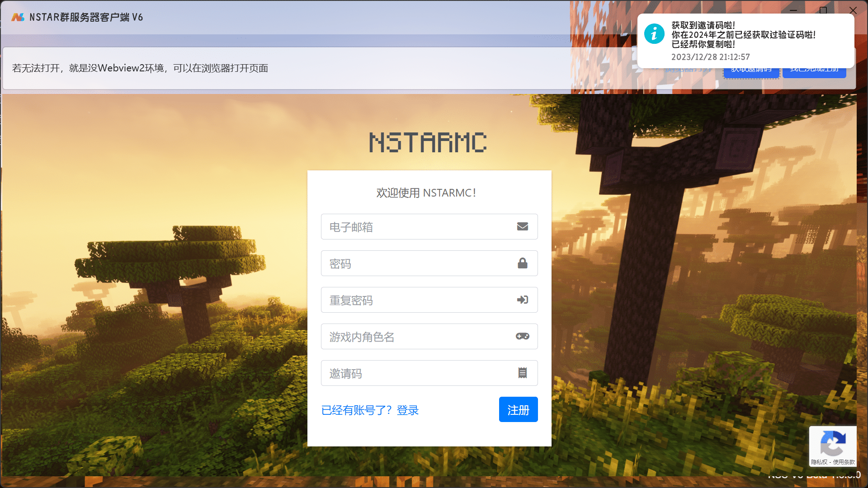Focus the 密码 password field
This screenshot has width=868, height=488.
[429, 263]
